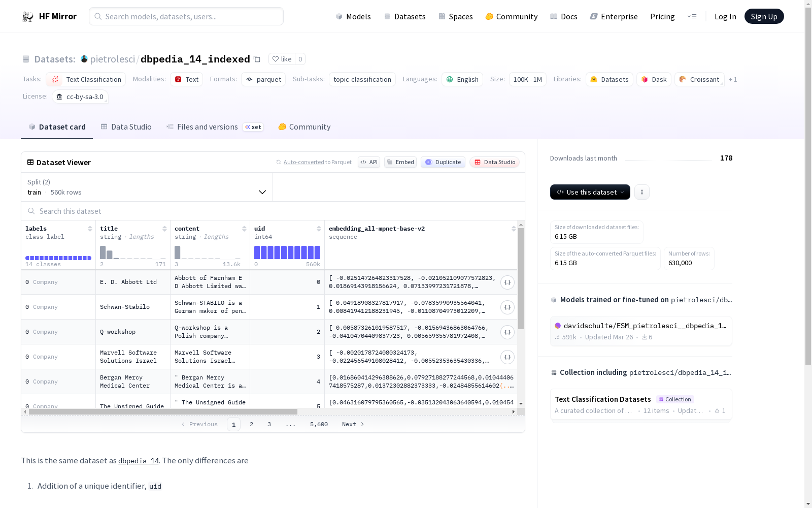Open the navigation extra menu icon

[x=692, y=17]
